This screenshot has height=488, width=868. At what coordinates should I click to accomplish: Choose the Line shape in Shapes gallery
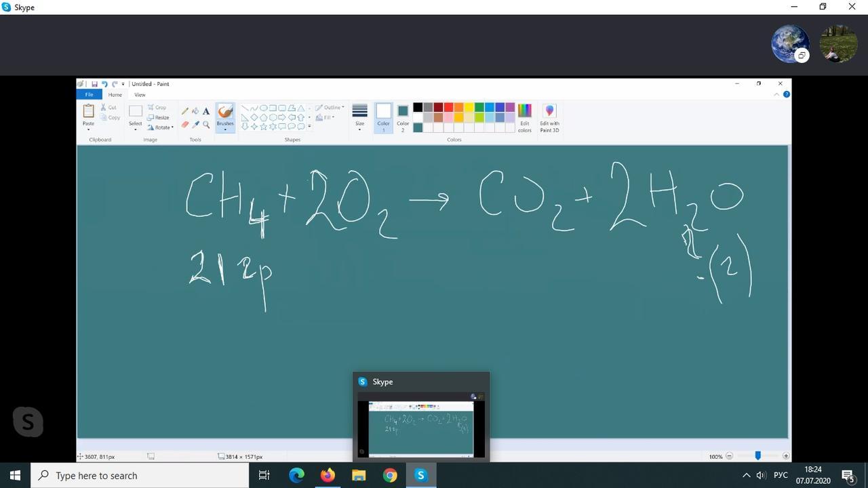(x=245, y=108)
